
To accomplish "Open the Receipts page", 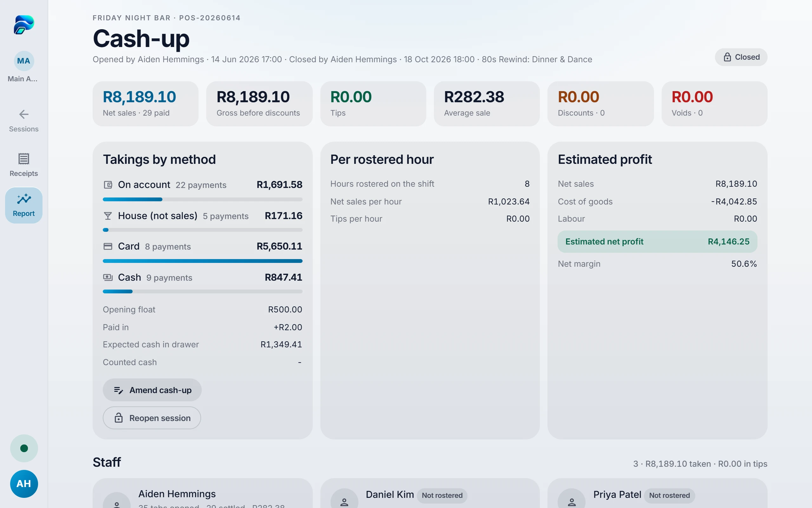I will [24, 165].
